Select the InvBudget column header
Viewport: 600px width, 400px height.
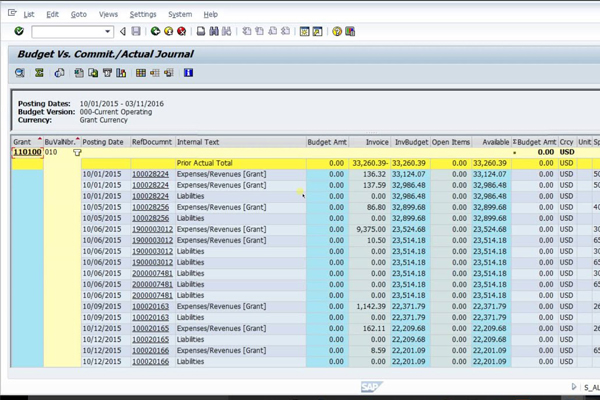pos(411,142)
